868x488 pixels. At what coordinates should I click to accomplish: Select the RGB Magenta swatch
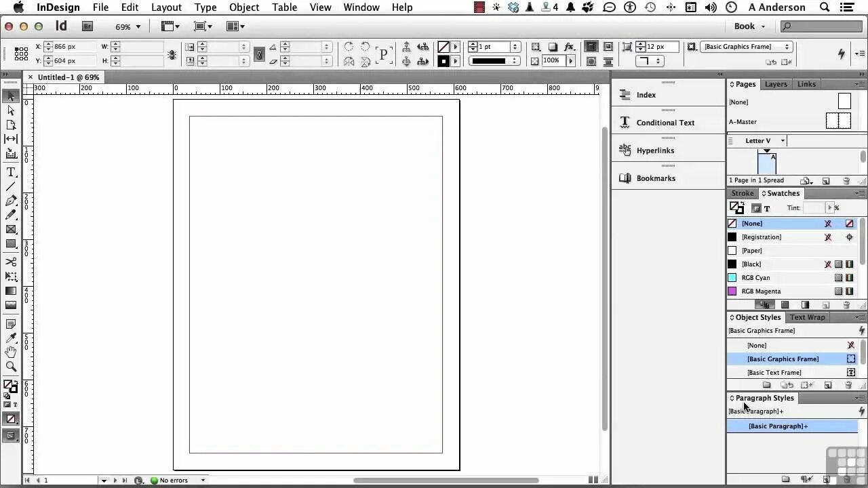click(x=793, y=291)
